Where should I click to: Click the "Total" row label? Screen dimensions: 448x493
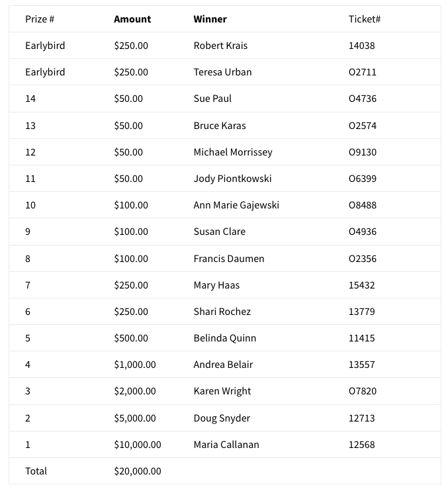(36, 471)
